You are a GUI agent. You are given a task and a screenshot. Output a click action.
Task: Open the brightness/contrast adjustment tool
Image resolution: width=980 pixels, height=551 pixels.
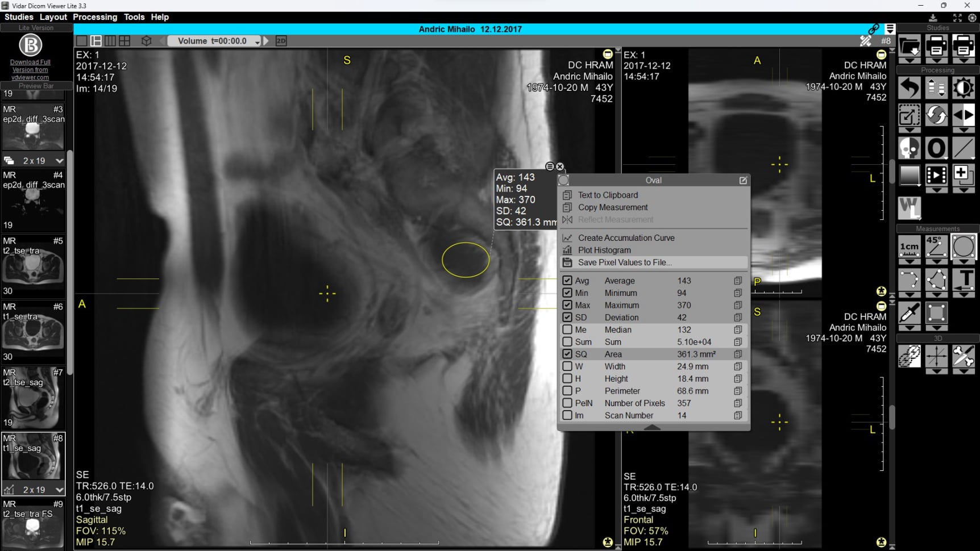pos(963,88)
